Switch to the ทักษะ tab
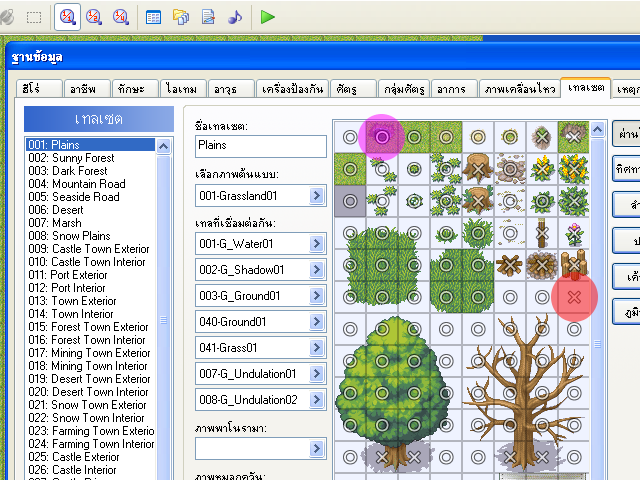 pos(135,89)
